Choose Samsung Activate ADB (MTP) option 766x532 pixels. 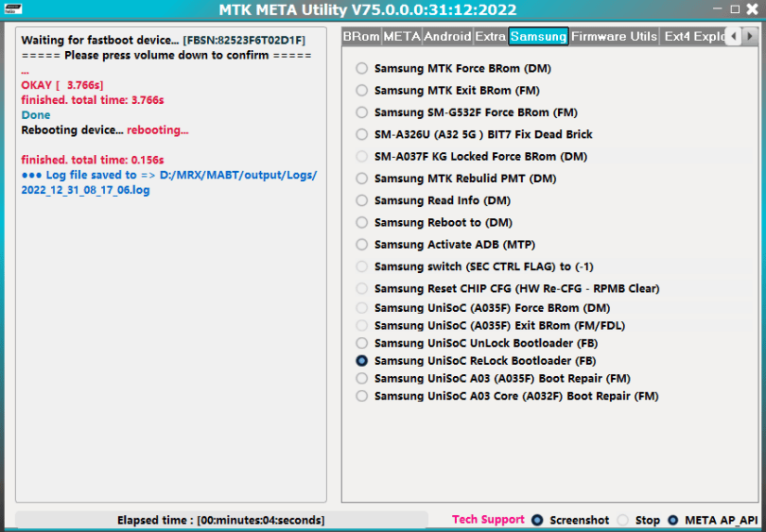tap(362, 245)
